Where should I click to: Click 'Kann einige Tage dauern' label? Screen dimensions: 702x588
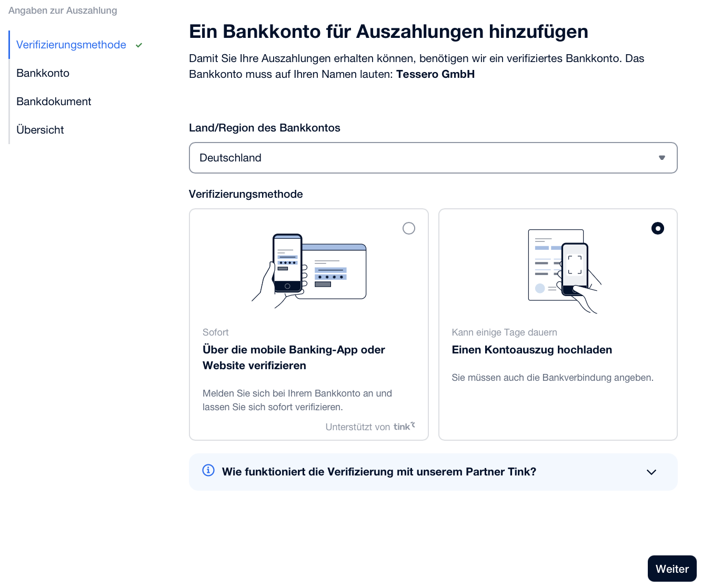point(504,332)
